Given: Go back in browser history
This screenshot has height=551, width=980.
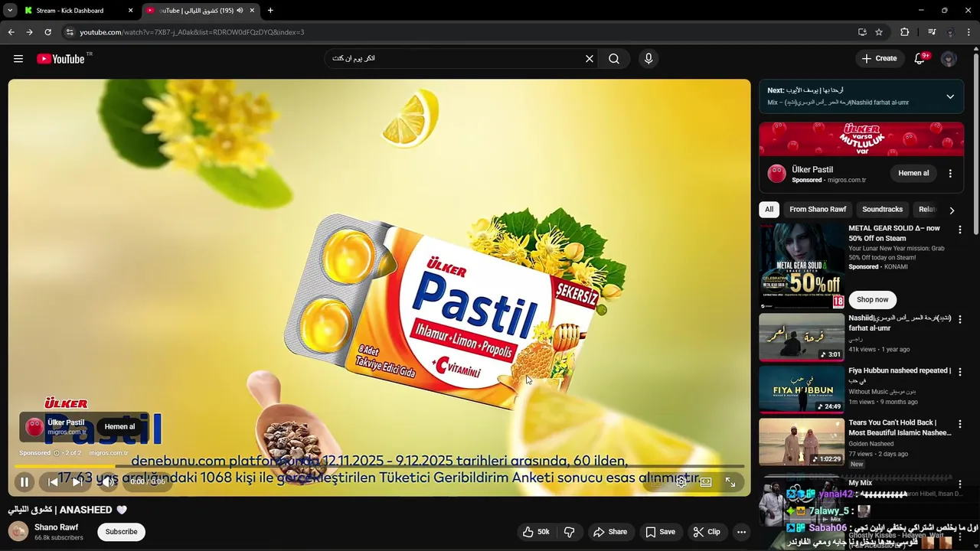Looking at the screenshot, I should point(11,32).
